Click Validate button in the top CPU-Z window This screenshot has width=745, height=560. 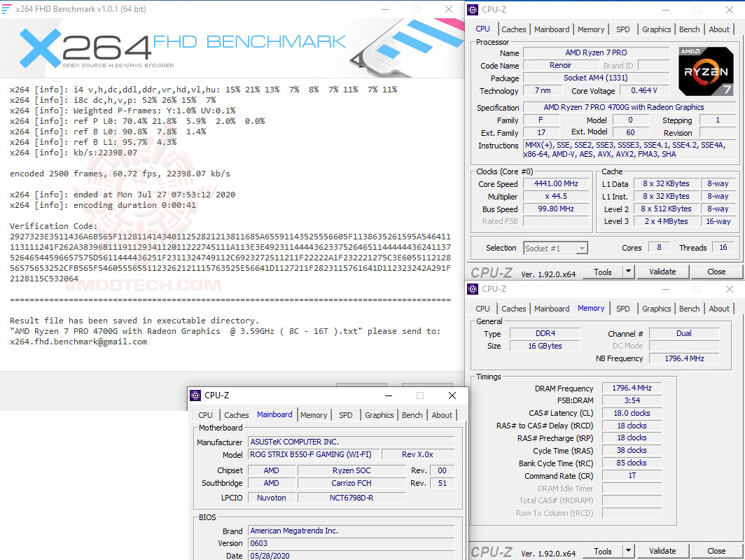point(662,272)
